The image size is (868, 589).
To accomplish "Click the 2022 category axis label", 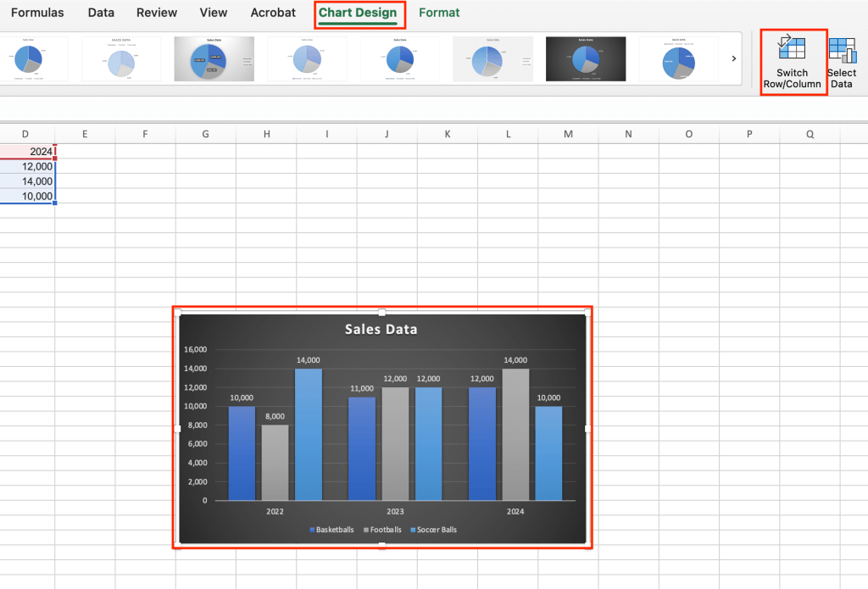I will [275, 512].
